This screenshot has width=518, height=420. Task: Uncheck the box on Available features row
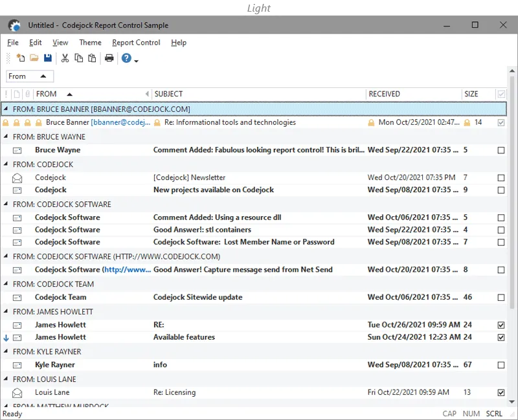(501, 337)
